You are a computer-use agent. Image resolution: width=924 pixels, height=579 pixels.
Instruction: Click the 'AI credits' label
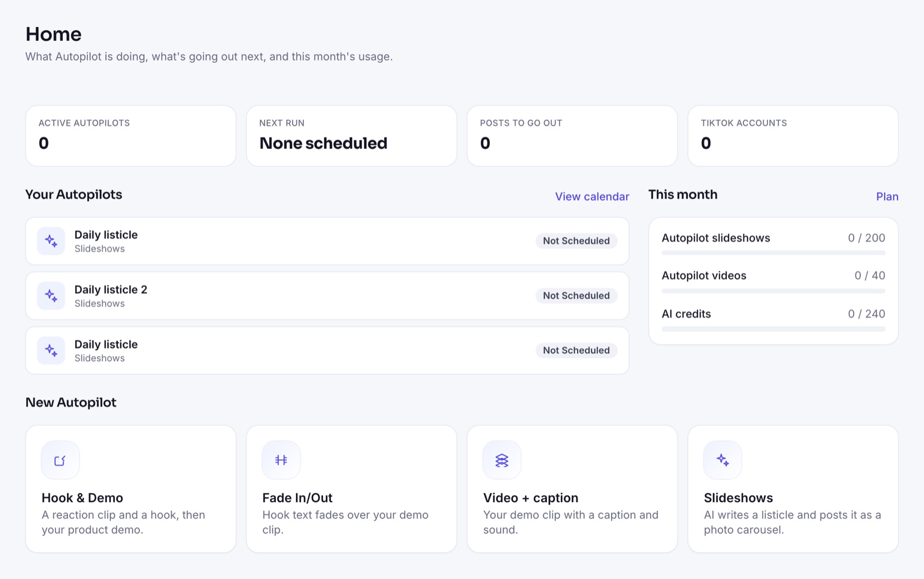pyautogui.click(x=686, y=314)
